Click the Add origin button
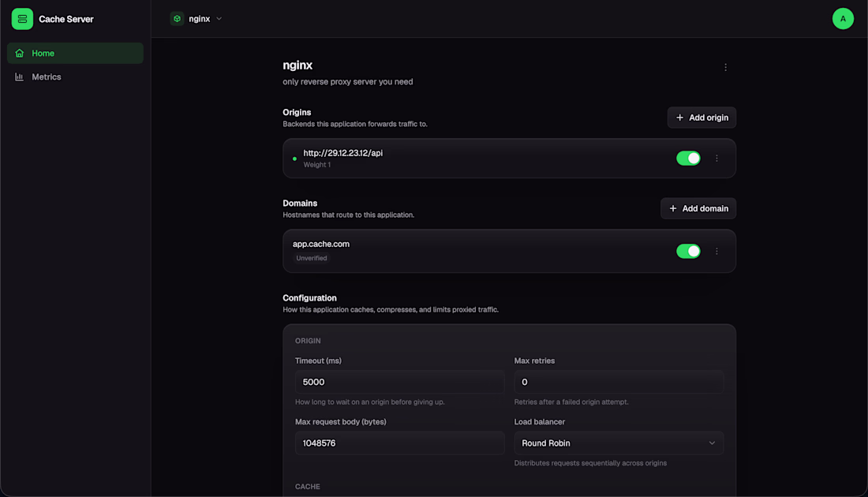This screenshot has height=497, width=868. pos(702,118)
